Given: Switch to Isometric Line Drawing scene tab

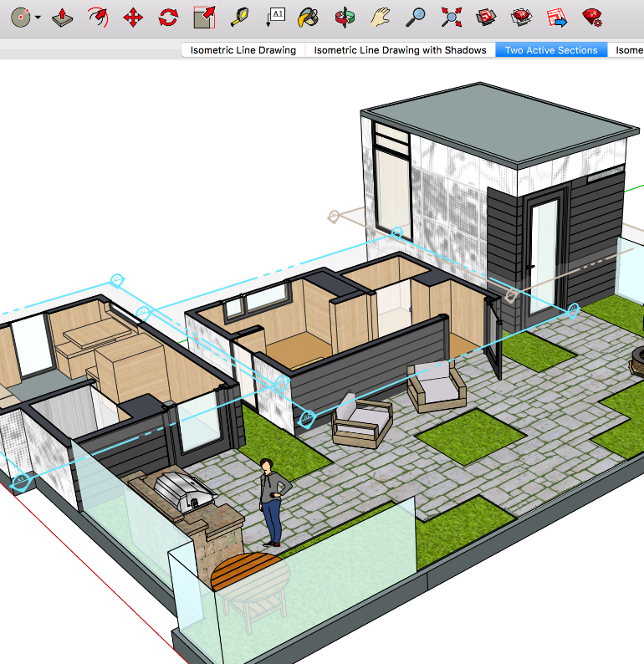Looking at the screenshot, I should 243,50.
